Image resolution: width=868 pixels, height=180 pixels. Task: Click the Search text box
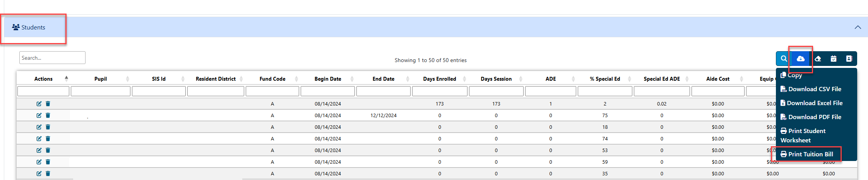(x=52, y=58)
